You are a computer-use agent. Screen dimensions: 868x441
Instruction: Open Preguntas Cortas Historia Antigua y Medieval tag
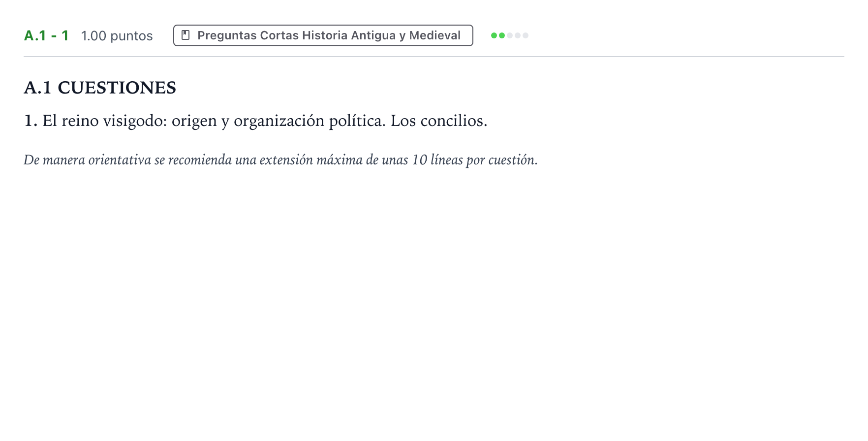tap(323, 35)
